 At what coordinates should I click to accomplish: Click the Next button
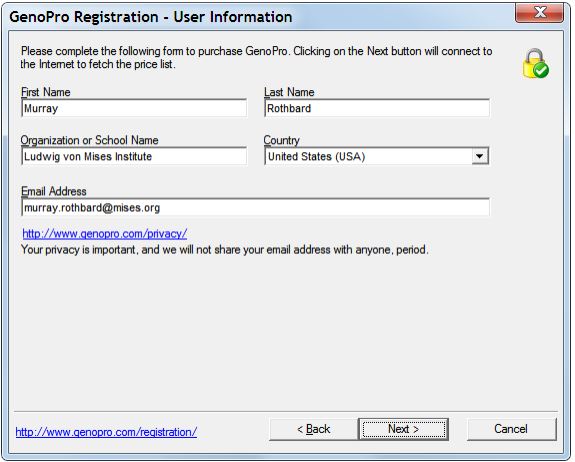(x=403, y=429)
